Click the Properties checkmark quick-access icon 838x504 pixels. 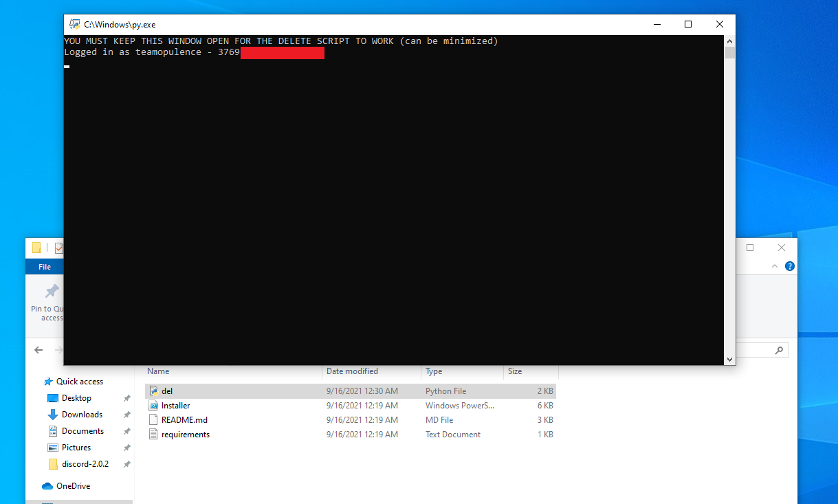click(59, 248)
